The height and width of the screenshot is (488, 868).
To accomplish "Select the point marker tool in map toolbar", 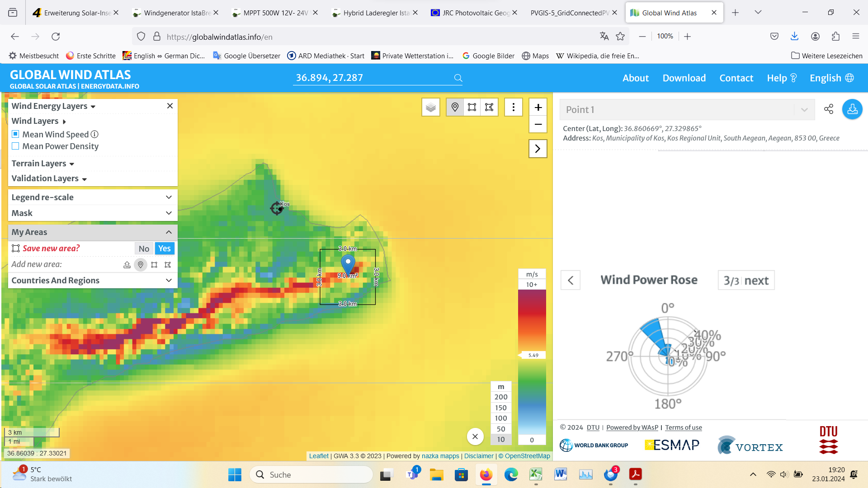I will (x=455, y=108).
